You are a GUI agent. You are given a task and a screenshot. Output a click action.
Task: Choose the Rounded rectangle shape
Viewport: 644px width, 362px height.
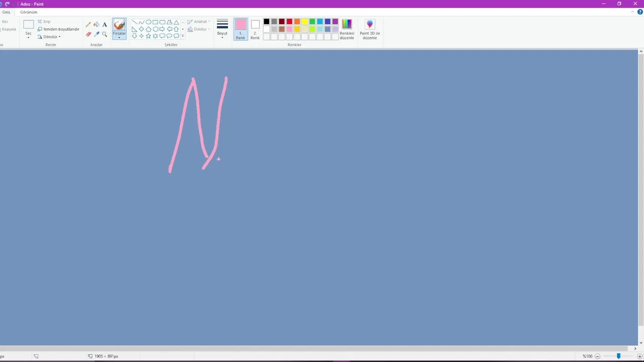point(163,22)
